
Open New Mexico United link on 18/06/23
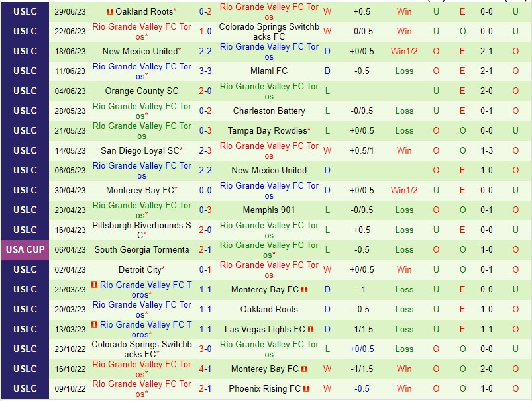(x=140, y=51)
